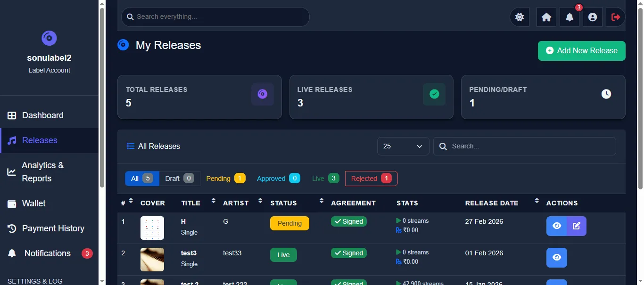Focus the releases table Search field
This screenshot has height=285, width=644.
[x=525, y=146]
